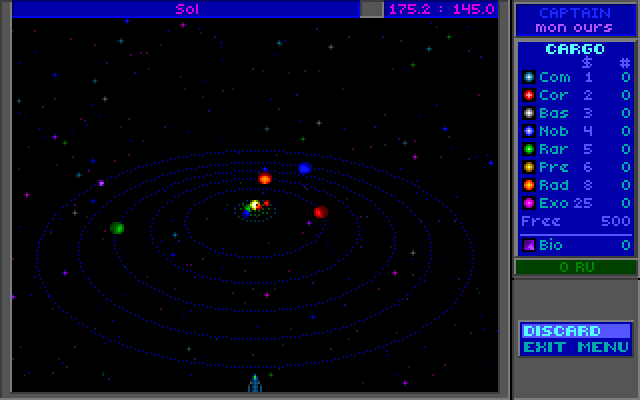This screenshot has height=400, width=640.
Task: Click the Common minerals cargo icon
Action: pos(529,77)
